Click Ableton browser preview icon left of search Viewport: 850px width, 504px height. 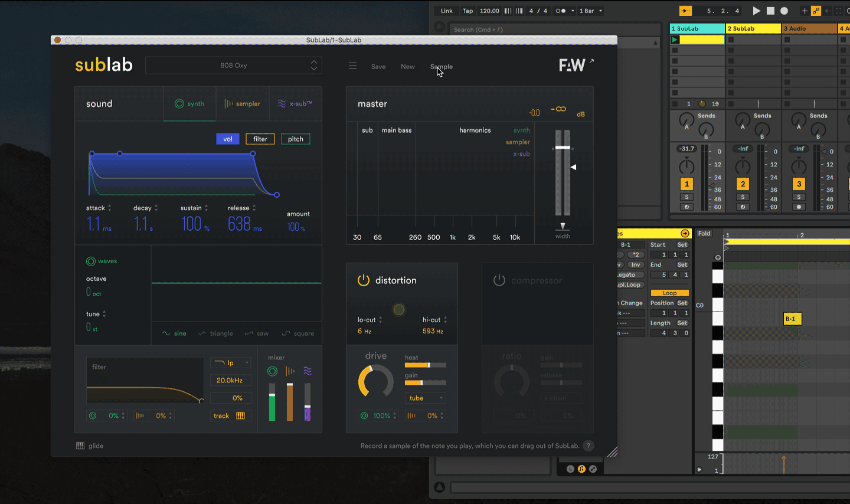439,27
